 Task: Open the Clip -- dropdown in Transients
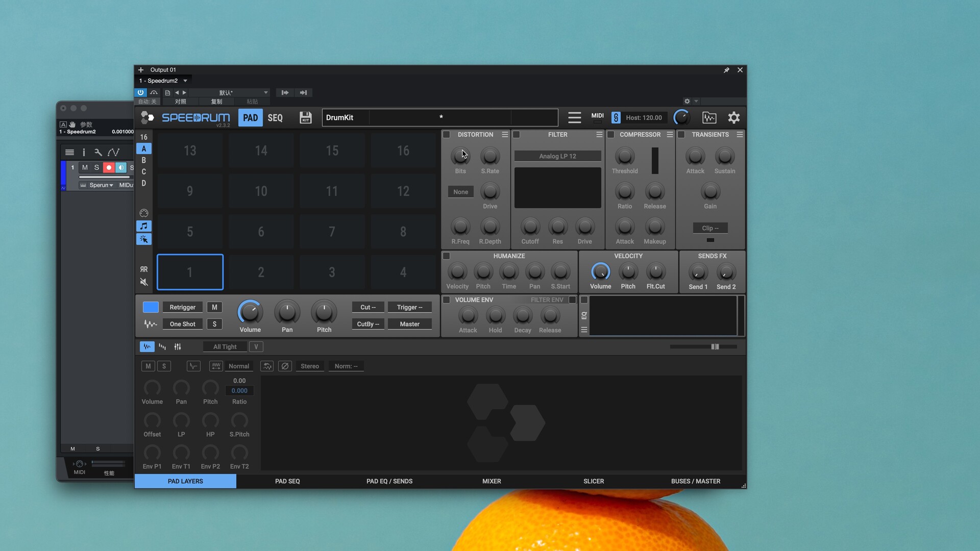(x=710, y=228)
